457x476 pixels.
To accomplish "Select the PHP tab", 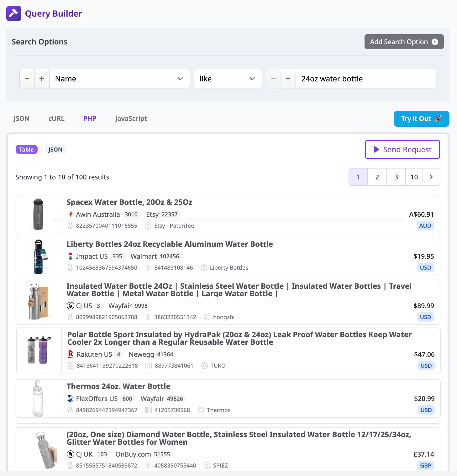I will coord(90,118).
